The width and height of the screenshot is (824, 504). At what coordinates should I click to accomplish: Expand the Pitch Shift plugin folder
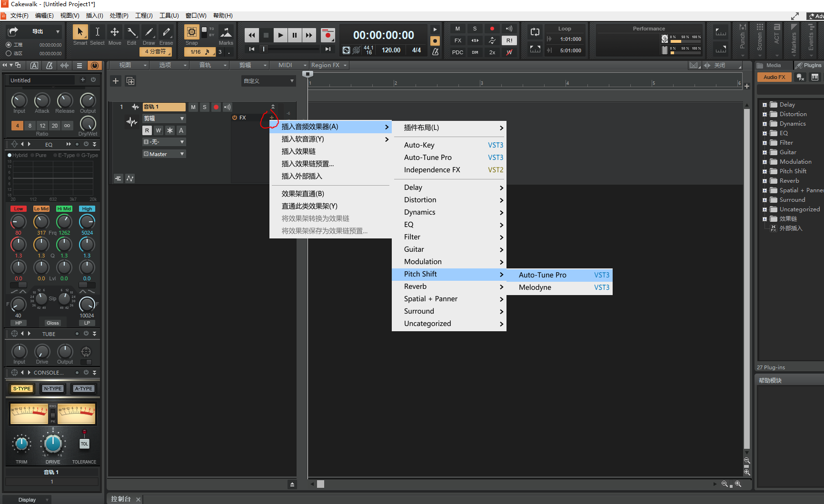click(x=765, y=171)
